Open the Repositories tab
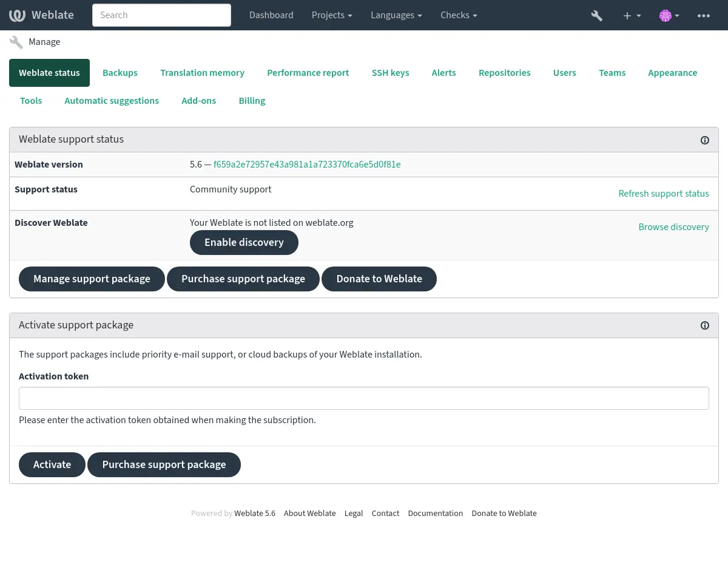Image resolution: width=728 pixels, height=581 pixels. [x=504, y=73]
